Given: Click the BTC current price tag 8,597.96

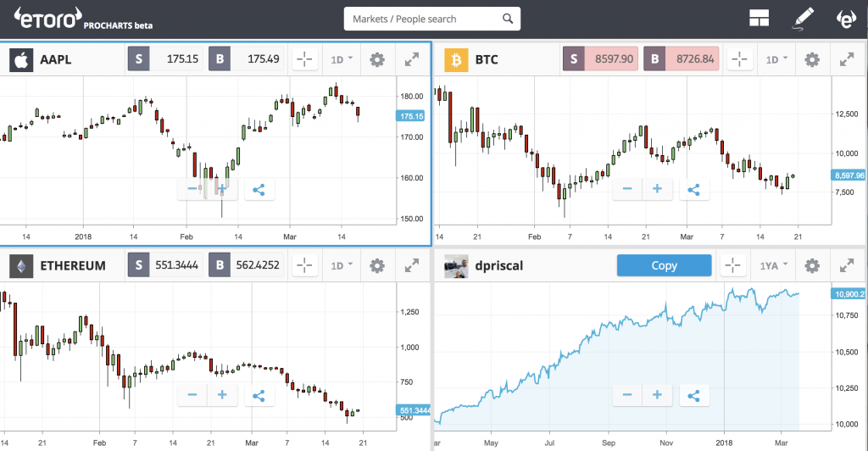Looking at the screenshot, I should click(x=849, y=175).
